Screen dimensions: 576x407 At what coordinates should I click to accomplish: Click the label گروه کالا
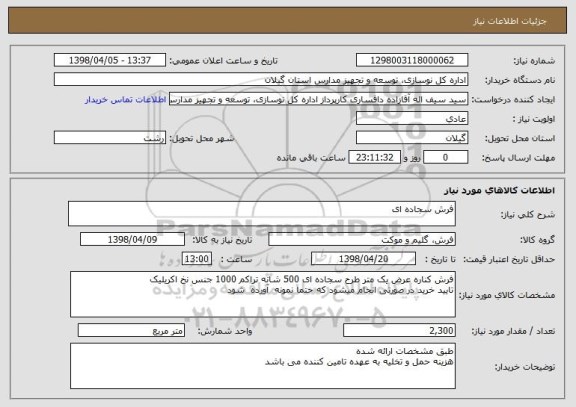pyautogui.click(x=537, y=240)
